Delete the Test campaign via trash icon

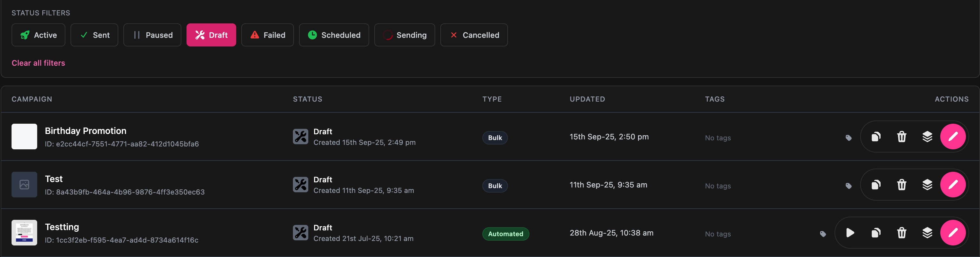coord(901,185)
